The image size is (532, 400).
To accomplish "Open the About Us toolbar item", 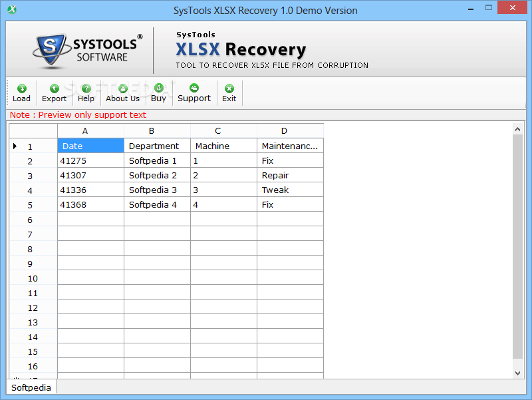I will [123, 93].
